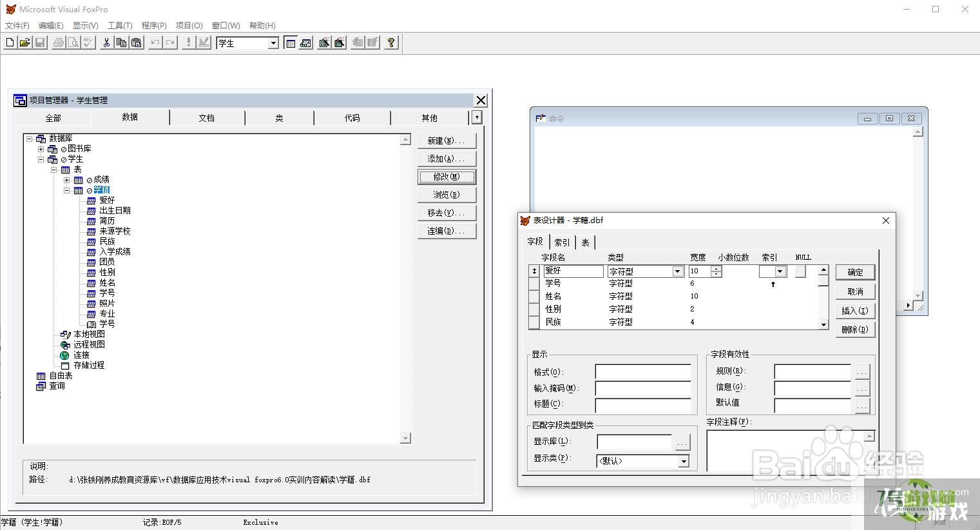Screen dimensions: 980x530
Task: Collapse the 学籍 table node
Action: 66,190
